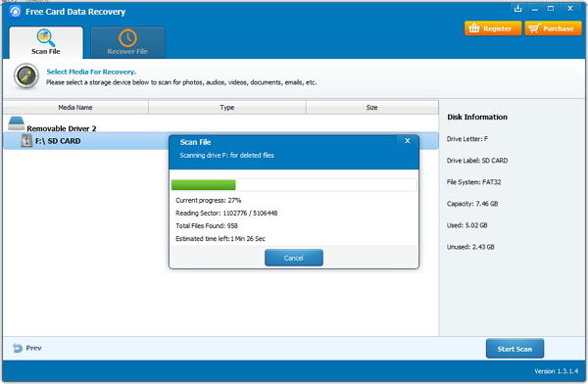Screen dimensions: 588x384
Task: Click 'Used: 5.02 GB' text
Action: 466,225
